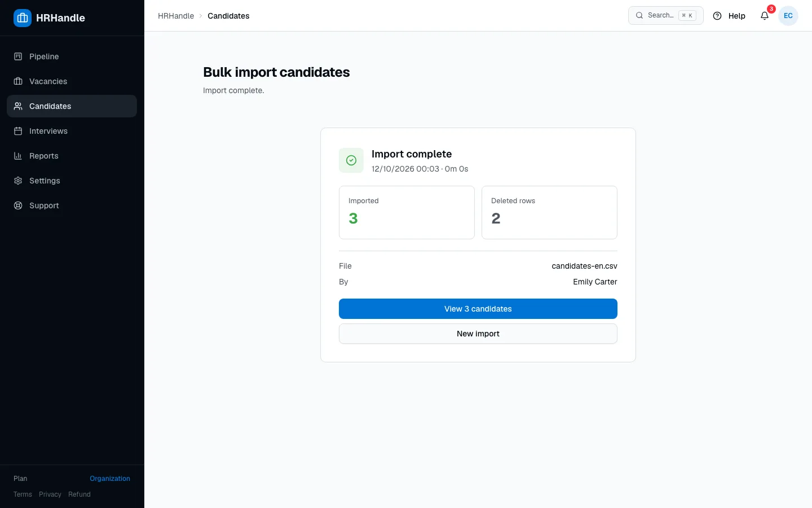812x508 pixels.
Task: Open the EC user avatar menu
Action: point(788,16)
